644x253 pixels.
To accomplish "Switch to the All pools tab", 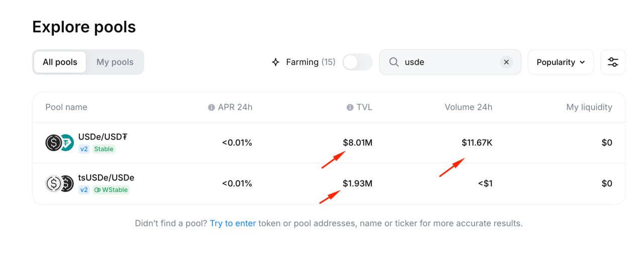I will pos(60,62).
